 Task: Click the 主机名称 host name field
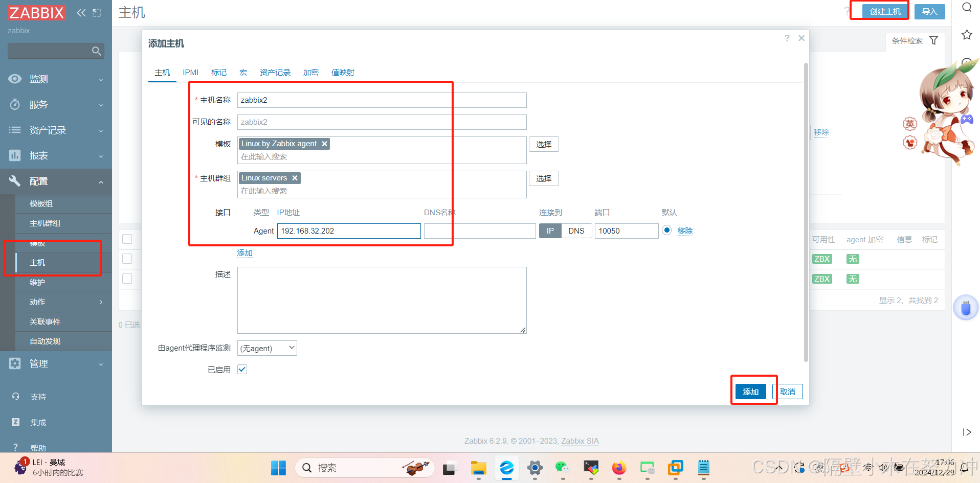pyautogui.click(x=382, y=100)
